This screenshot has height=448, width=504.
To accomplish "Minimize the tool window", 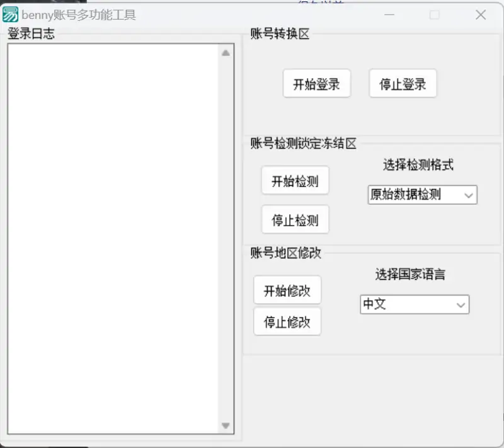I will pyautogui.click(x=389, y=14).
